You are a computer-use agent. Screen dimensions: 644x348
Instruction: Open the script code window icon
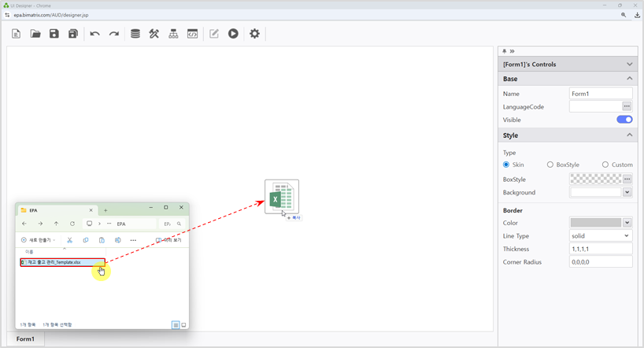(193, 34)
